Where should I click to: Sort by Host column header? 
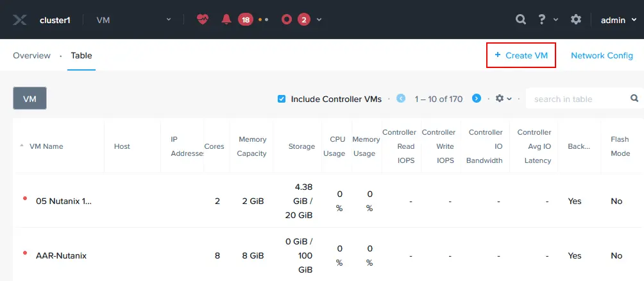coord(122,146)
